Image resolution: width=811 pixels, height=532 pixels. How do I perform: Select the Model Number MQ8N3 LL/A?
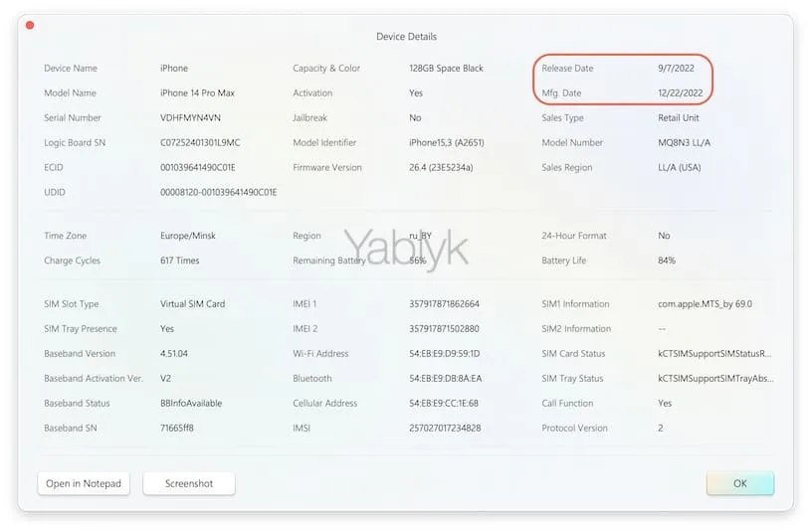(x=686, y=143)
